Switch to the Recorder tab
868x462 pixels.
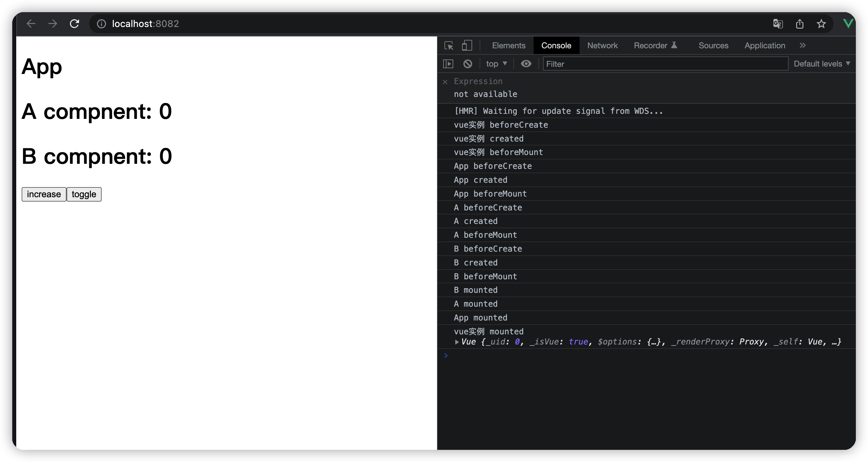click(x=655, y=46)
